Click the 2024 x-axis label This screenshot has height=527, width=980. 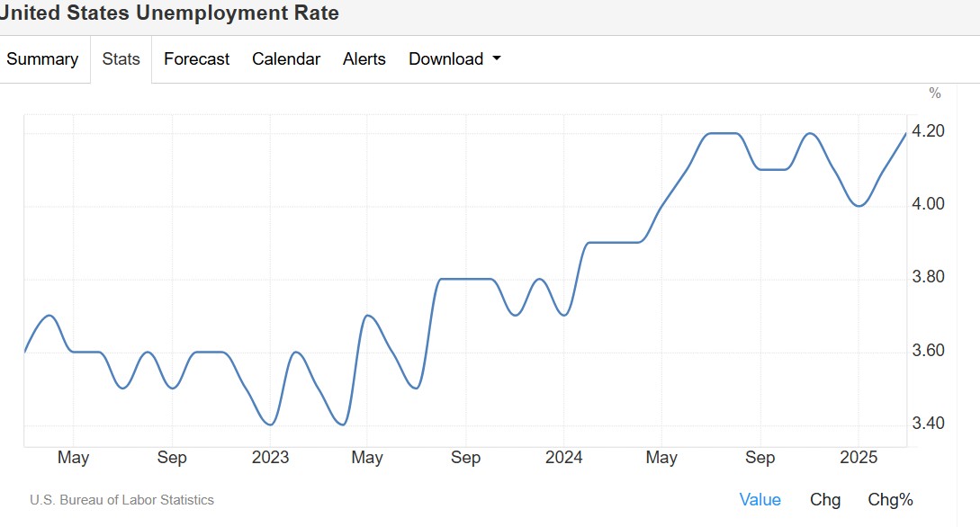click(563, 457)
